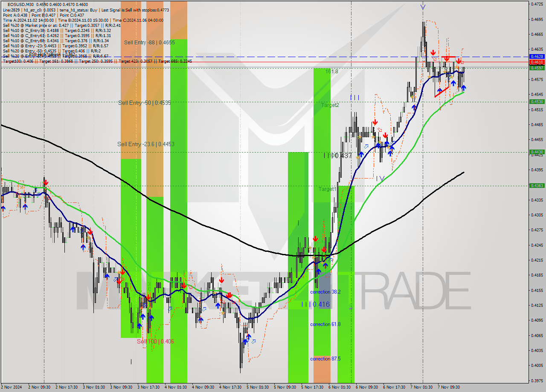Click the 'correction 87.5' label
This screenshot has width=546, height=392.
(325, 359)
